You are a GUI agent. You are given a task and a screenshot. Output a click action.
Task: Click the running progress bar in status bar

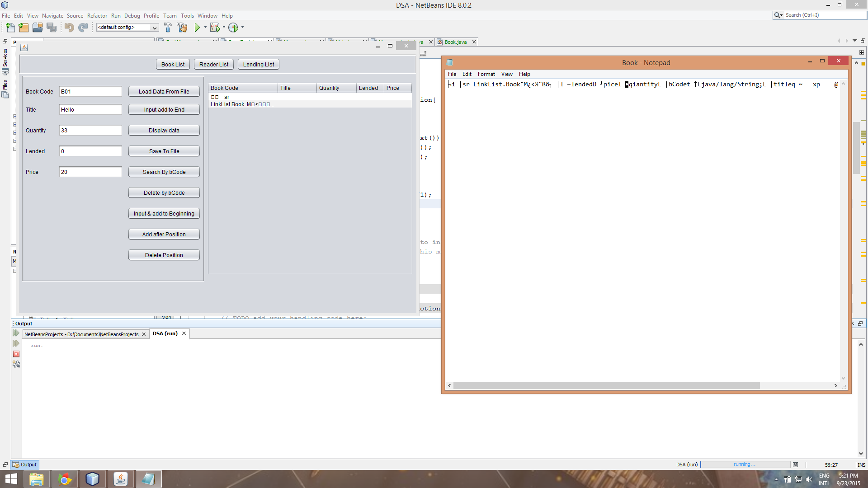click(745, 465)
